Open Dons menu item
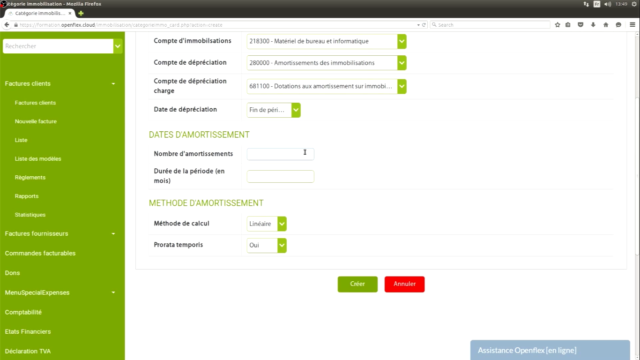The height and width of the screenshot is (360, 640). (x=12, y=273)
